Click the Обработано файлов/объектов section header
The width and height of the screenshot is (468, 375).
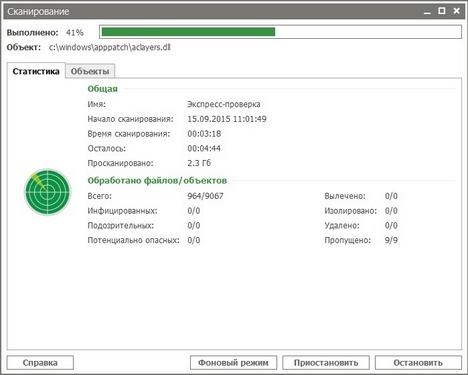pyautogui.click(x=157, y=180)
